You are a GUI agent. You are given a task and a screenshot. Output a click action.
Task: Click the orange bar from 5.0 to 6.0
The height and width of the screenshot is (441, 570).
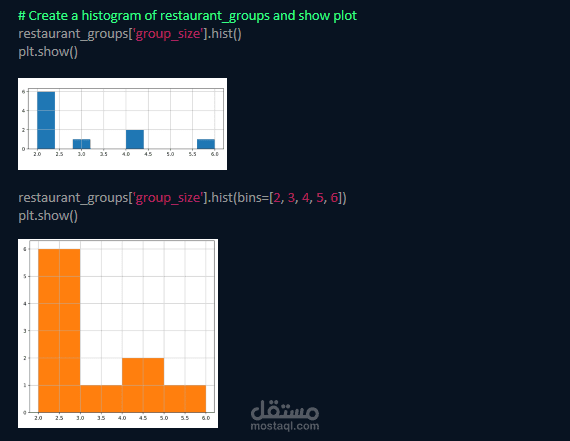(x=185, y=398)
